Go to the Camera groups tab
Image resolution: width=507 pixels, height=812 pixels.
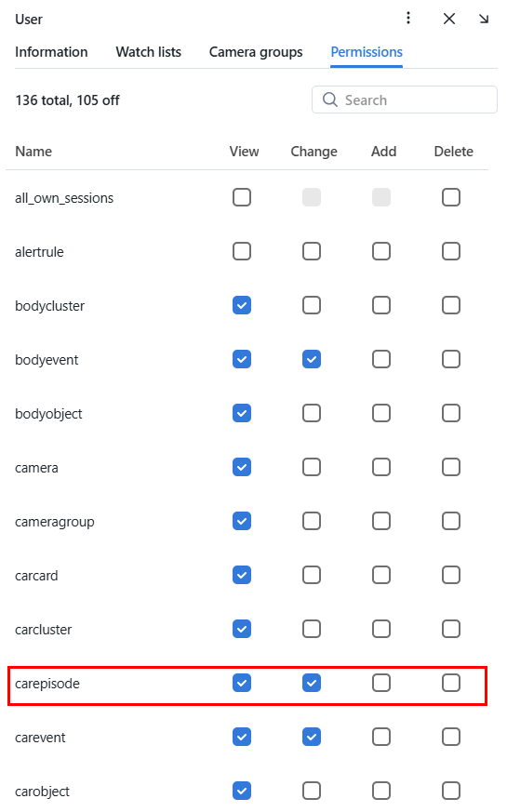click(256, 52)
